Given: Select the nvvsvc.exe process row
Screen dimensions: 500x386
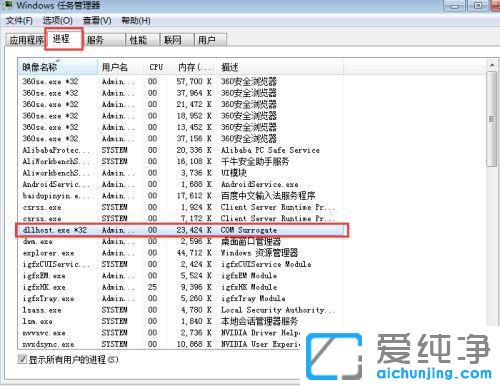Looking at the screenshot, I should click(x=160, y=333).
